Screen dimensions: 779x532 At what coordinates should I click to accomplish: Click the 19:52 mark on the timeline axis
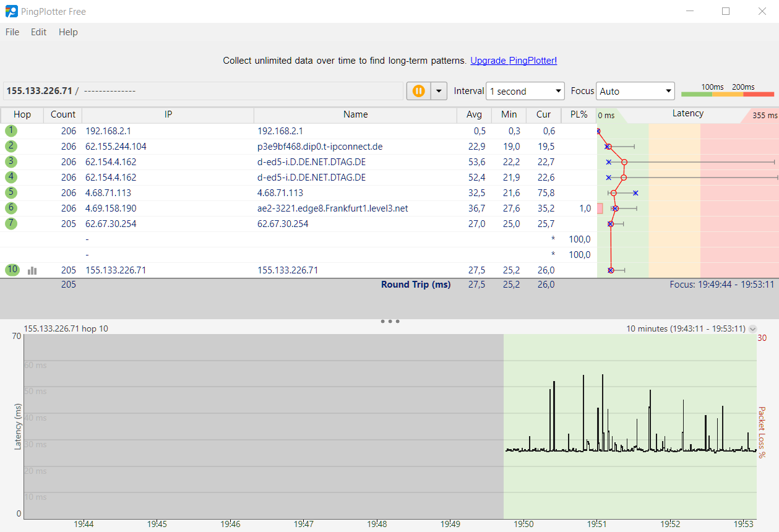pos(670,524)
